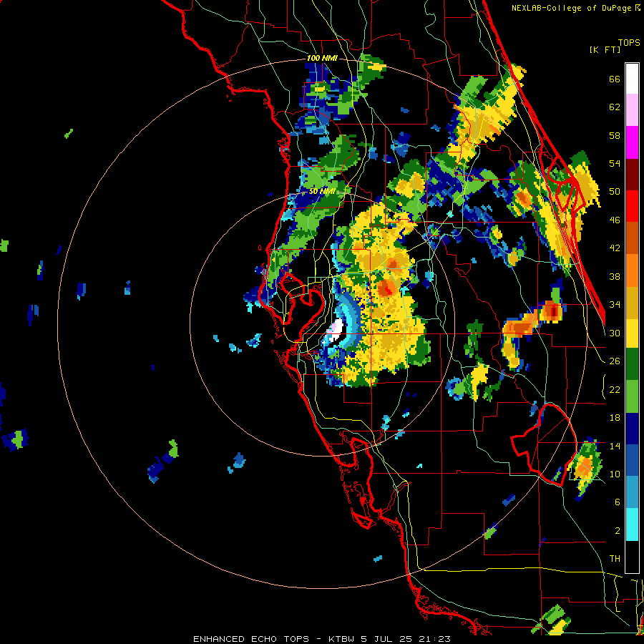Pick the lighter orange swatch beside 38
This screenshot has width=644, height=644.
click(x=632, y=270)
